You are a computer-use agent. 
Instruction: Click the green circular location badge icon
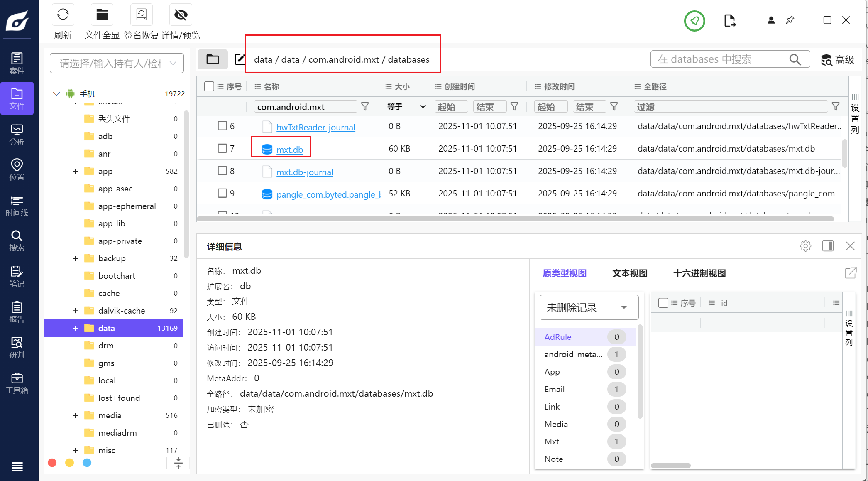(x=694, y=20)
